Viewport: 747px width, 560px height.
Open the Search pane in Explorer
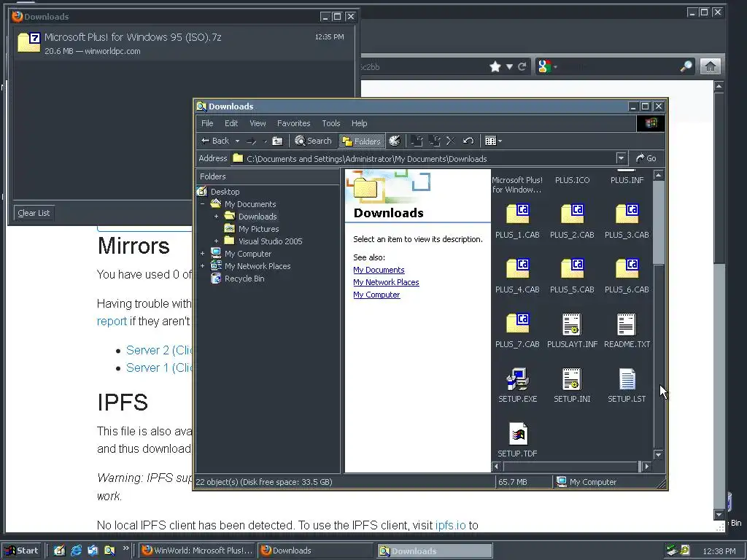coord(313,141)
